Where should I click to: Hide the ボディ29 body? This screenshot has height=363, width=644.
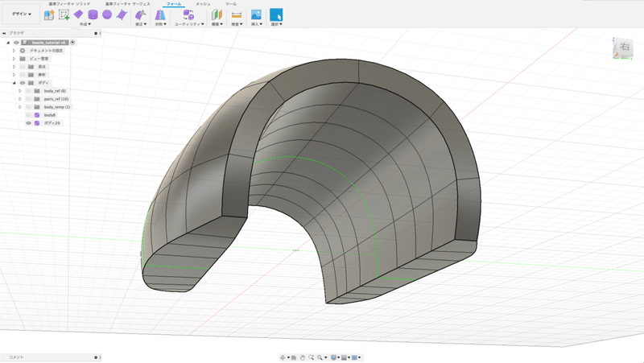28,123
